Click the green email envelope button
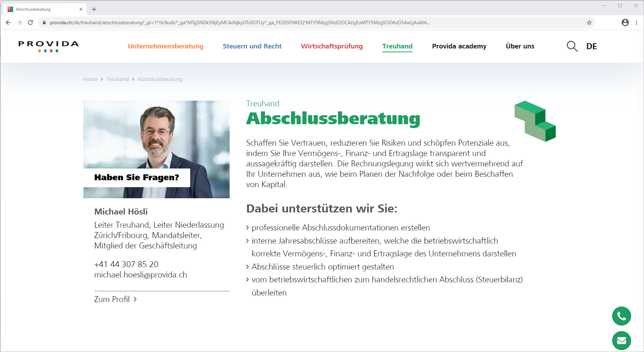 click(621, 341)
